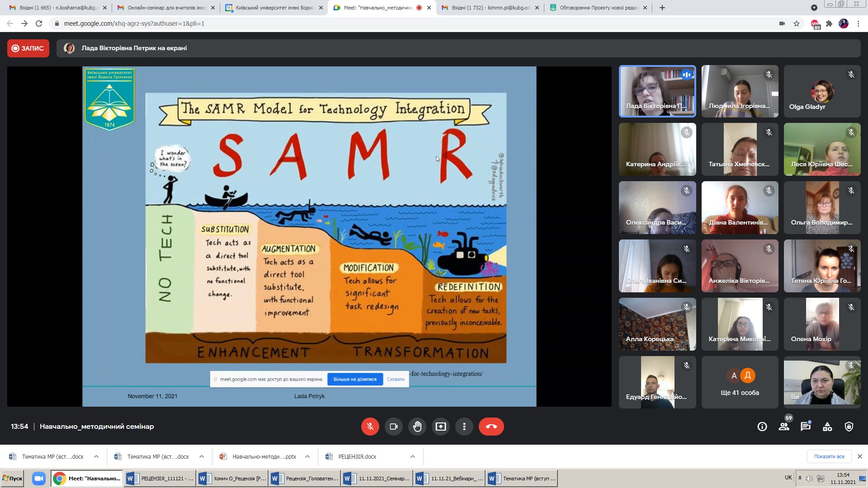The image size is (868, 488).
Task: Click the 'Показати все' downloads button
Action: [x=829, y=456]
